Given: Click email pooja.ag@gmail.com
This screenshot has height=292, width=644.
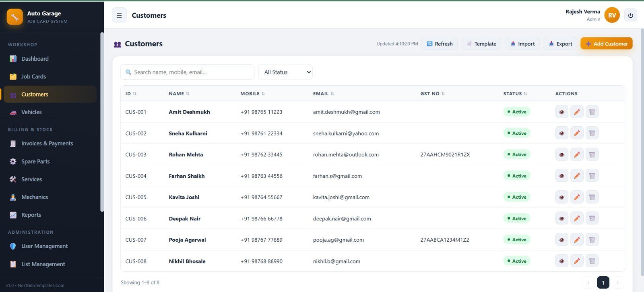Looking at the screenshot, I should 338,240.
